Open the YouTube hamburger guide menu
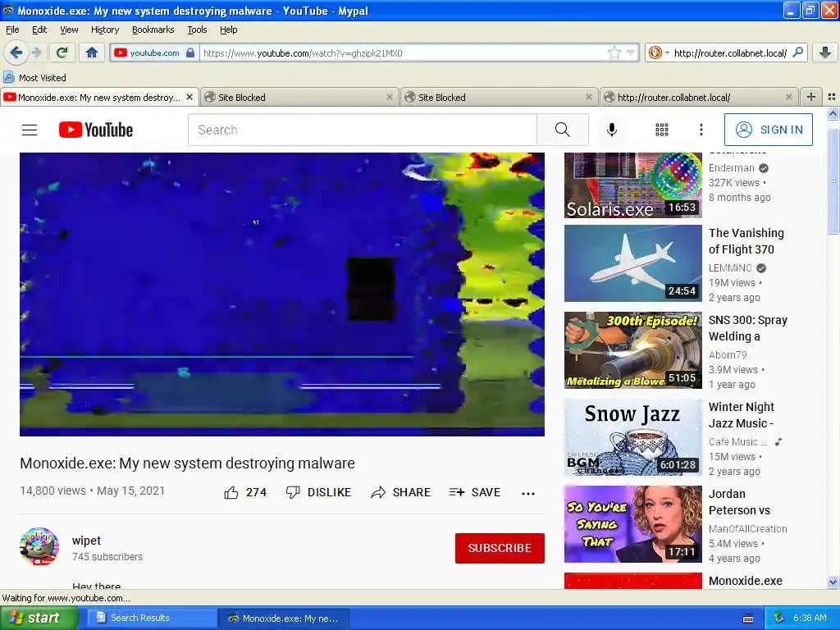 pyautogui.click(x=30, y=130)
